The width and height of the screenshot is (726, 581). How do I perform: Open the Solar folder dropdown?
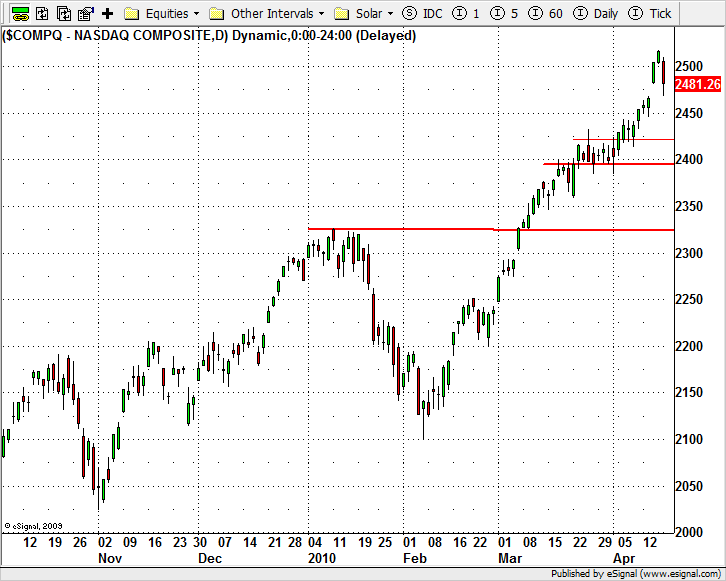click(x=364, y=13)
